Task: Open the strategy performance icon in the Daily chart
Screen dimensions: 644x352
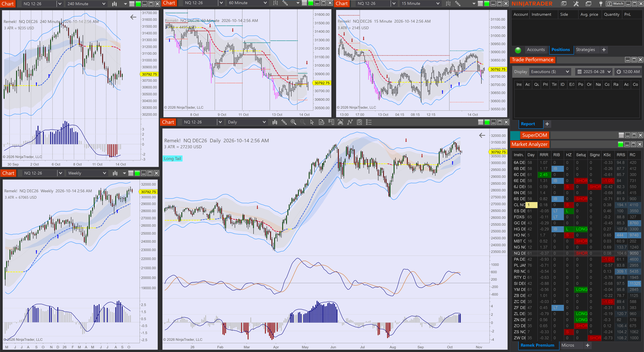Action: click(359, 122)
